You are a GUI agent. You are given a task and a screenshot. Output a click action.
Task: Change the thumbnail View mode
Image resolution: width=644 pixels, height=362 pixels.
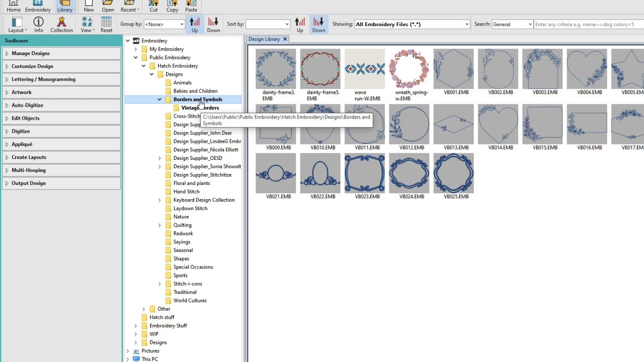click(87, 25)
